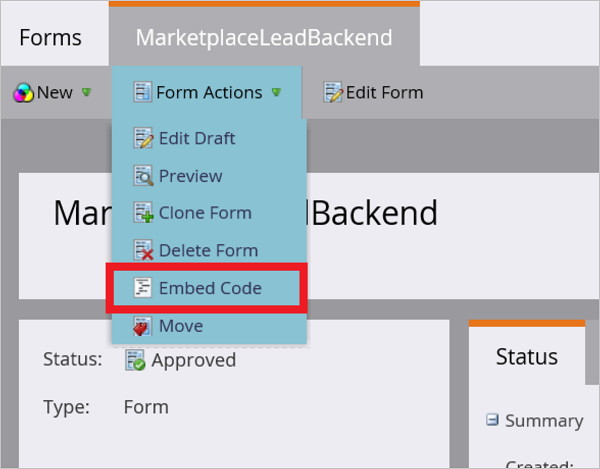The image size is (600, 469).
Task: Click the Delete Form icon
Action: pyautogui.click(x=142, y=251)
